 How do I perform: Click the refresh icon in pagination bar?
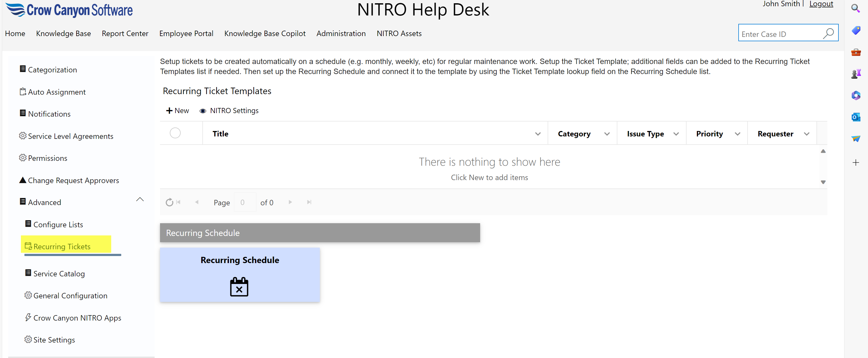click(169, 202)
